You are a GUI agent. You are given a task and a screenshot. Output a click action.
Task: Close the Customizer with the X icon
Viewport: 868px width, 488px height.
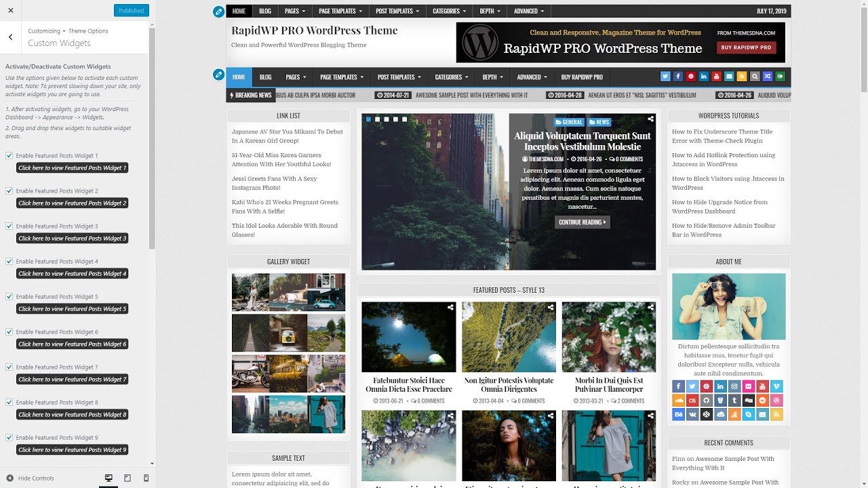click(x=10, y=10)
